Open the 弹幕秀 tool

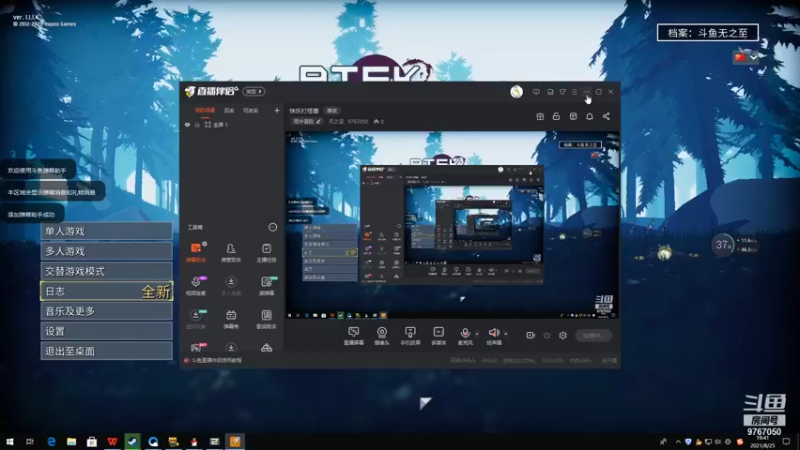[231, 319]
